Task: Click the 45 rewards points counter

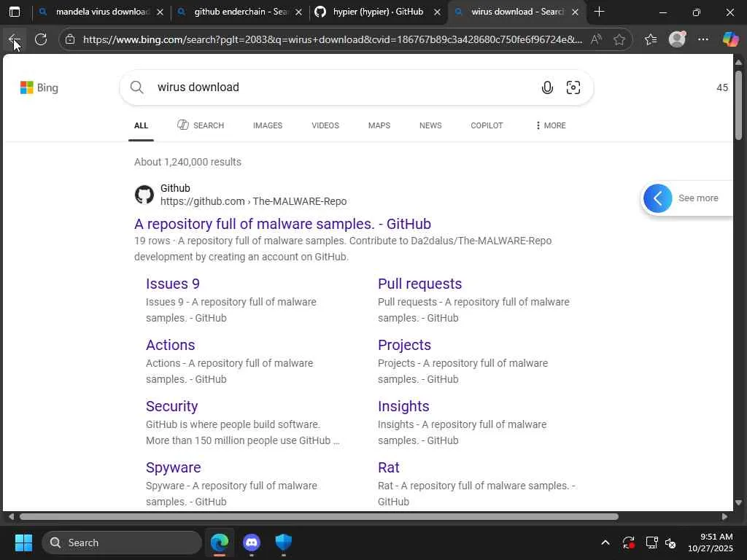Action: tap(722, 87)
